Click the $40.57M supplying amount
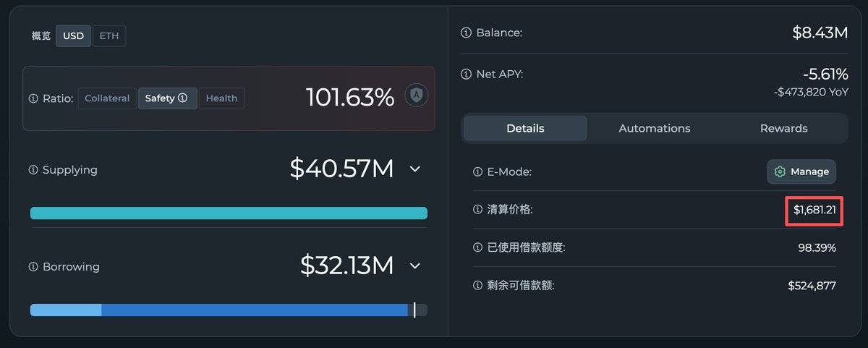 pos(341,169)
